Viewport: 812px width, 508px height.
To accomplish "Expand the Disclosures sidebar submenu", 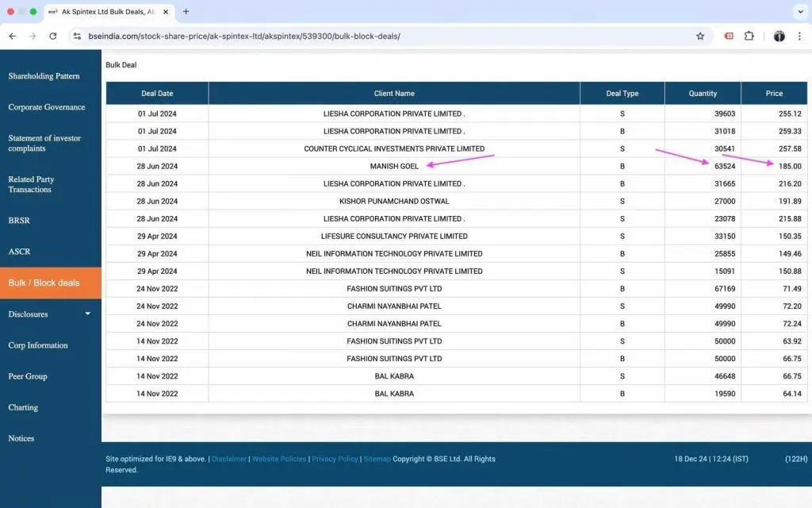I will click(x=87, y=314).
